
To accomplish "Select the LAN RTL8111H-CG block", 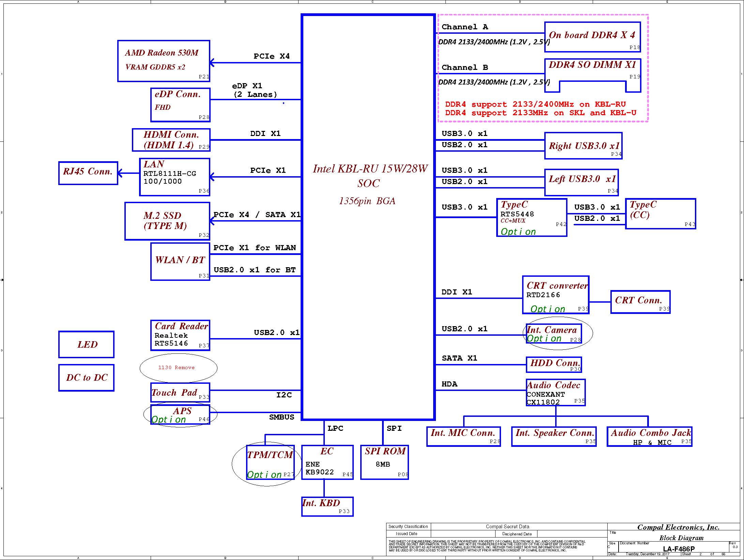I will click(174, 177).
